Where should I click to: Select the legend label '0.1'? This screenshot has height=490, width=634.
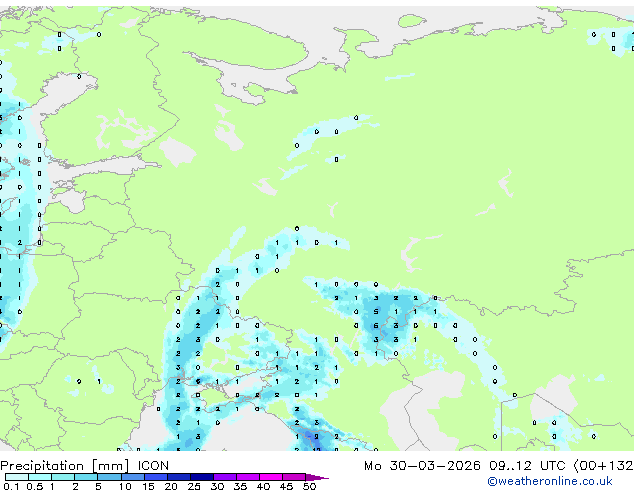pyautogui.click(x=11, y=486)
